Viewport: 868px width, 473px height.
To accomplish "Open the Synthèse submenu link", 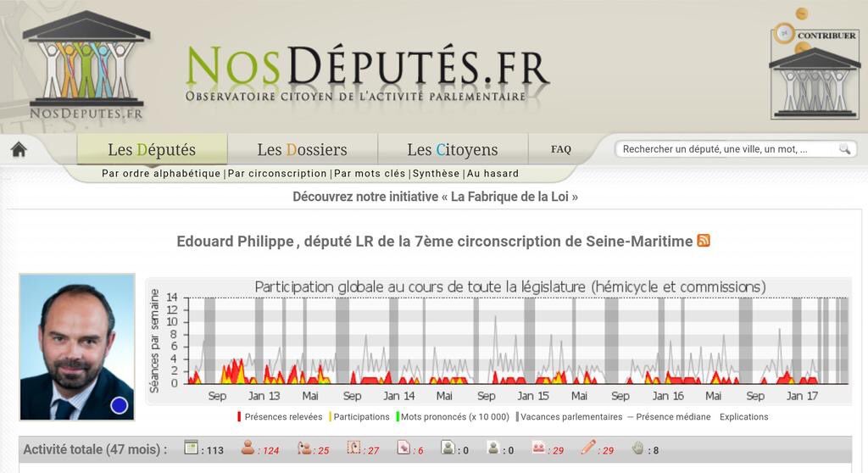I will click(437, 174).
